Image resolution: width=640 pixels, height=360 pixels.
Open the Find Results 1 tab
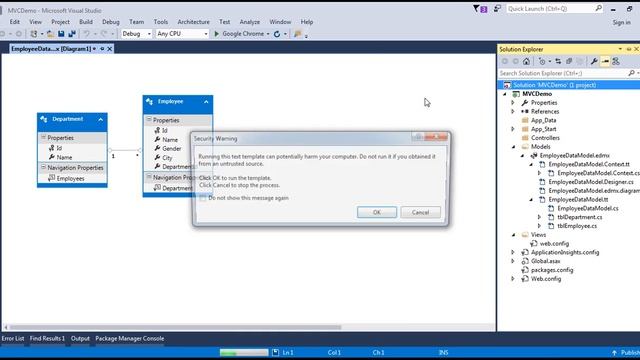point(47,339)
